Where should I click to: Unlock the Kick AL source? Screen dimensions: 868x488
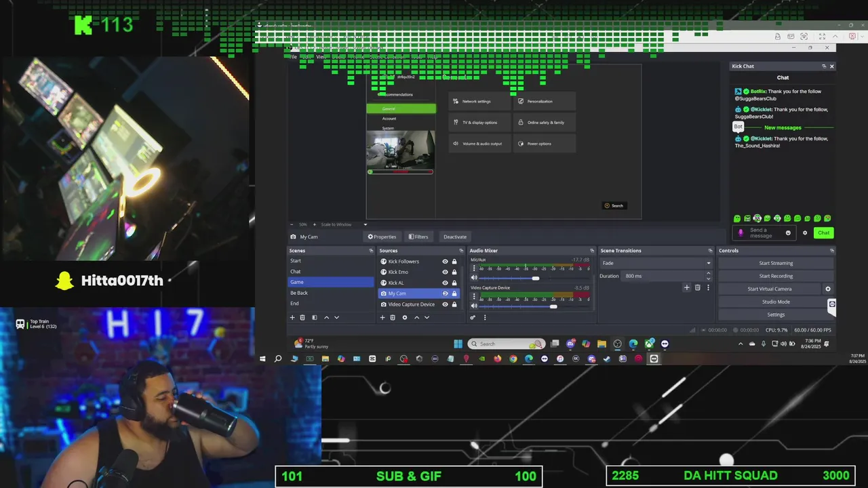click(x=454, y=283)
